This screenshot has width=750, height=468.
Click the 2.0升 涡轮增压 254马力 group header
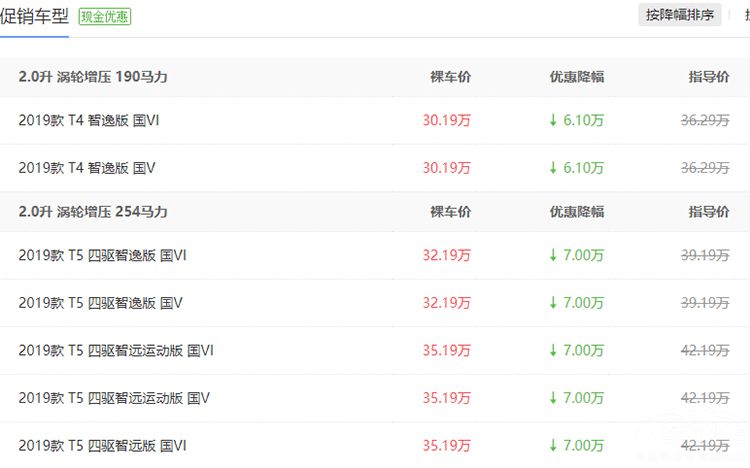pos(93,212)
